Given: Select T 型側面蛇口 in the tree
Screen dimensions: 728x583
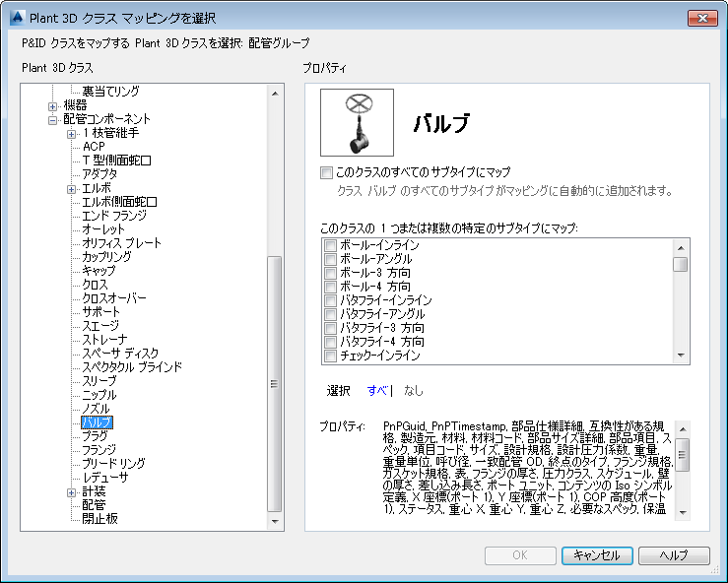Looking at the screenshot, I should click(116, 161).
